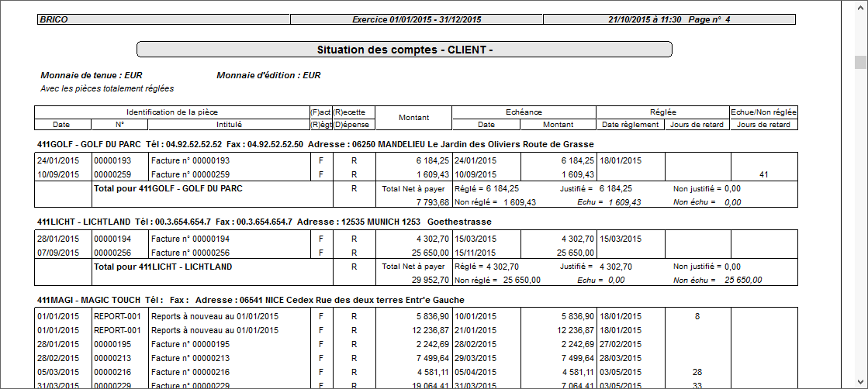The image size is (868, 389).
Task: Click the Identification de la pièce header
Action: 171,112
